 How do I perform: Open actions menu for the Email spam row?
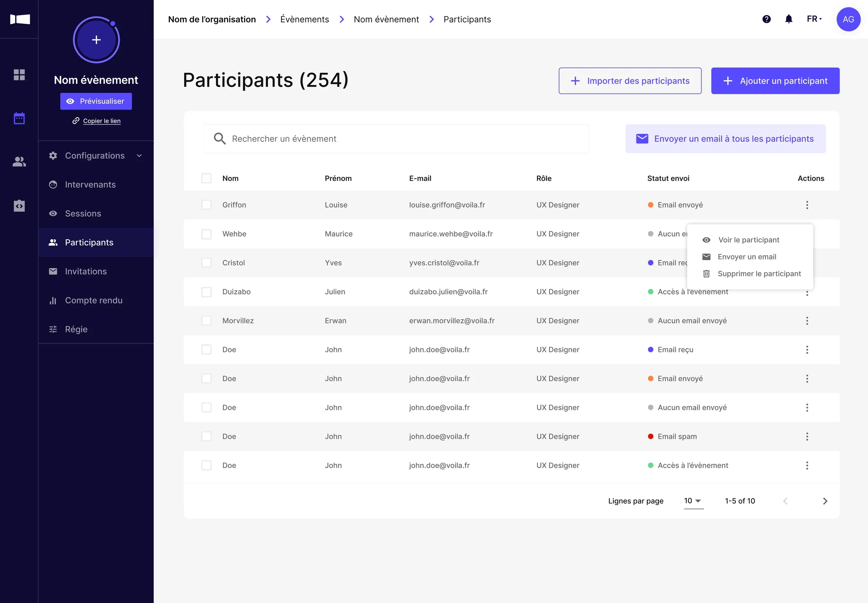tap(807, 436)
